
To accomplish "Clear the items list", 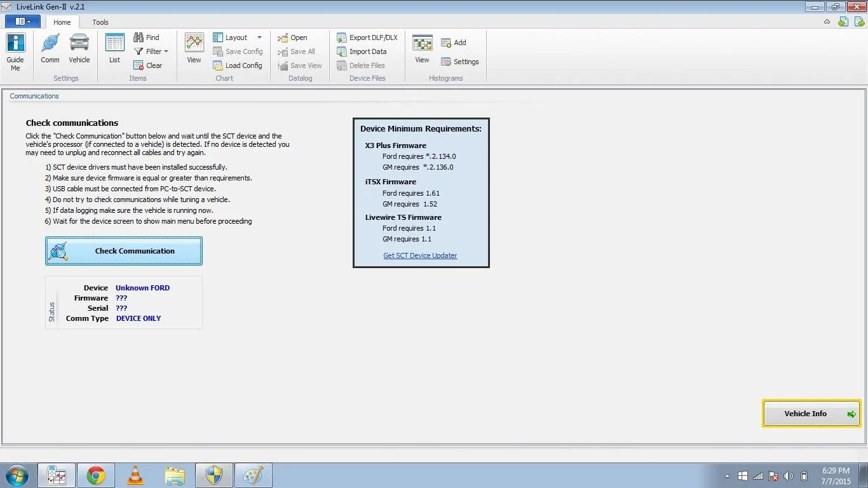I will click(147, 65).
